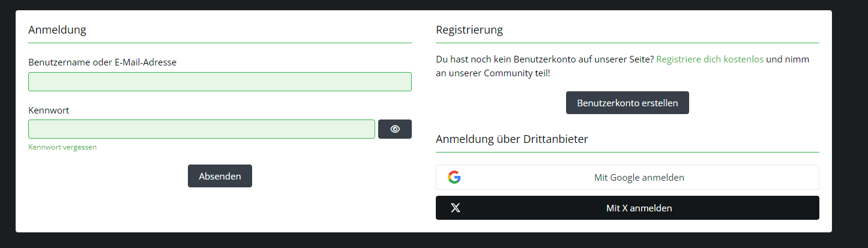Select the "Registrierung" section heading
This screenshot has width=868, height=248.
point(469,29)
